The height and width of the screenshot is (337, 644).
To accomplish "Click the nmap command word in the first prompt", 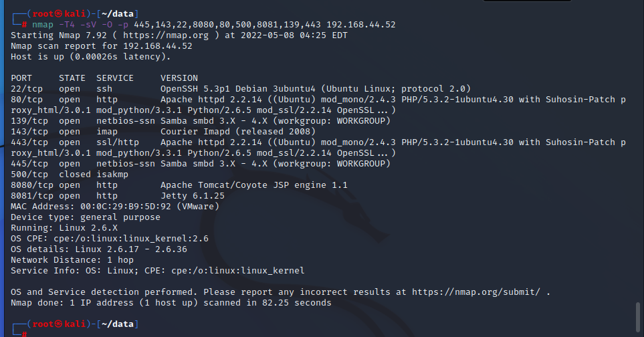I will click(x=43, y=24).
